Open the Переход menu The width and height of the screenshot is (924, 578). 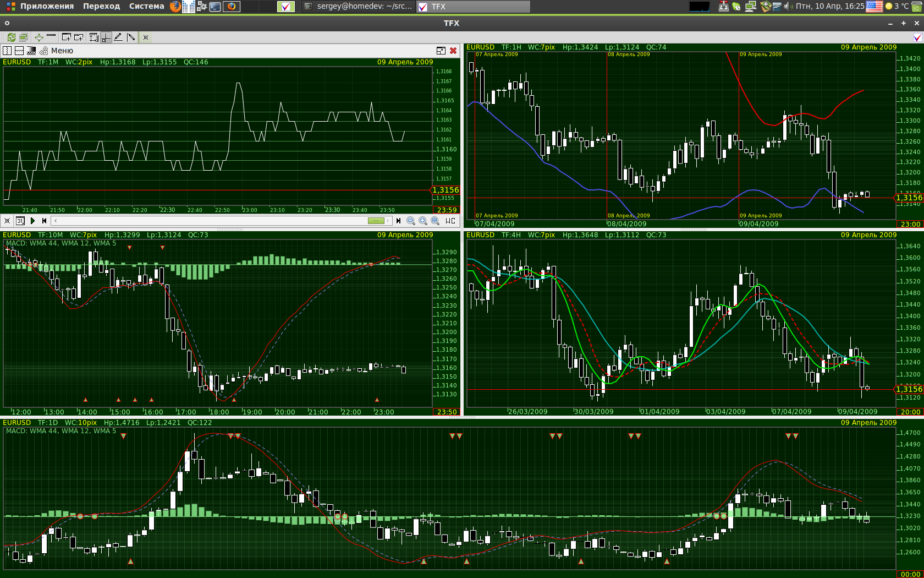point(101,6)
